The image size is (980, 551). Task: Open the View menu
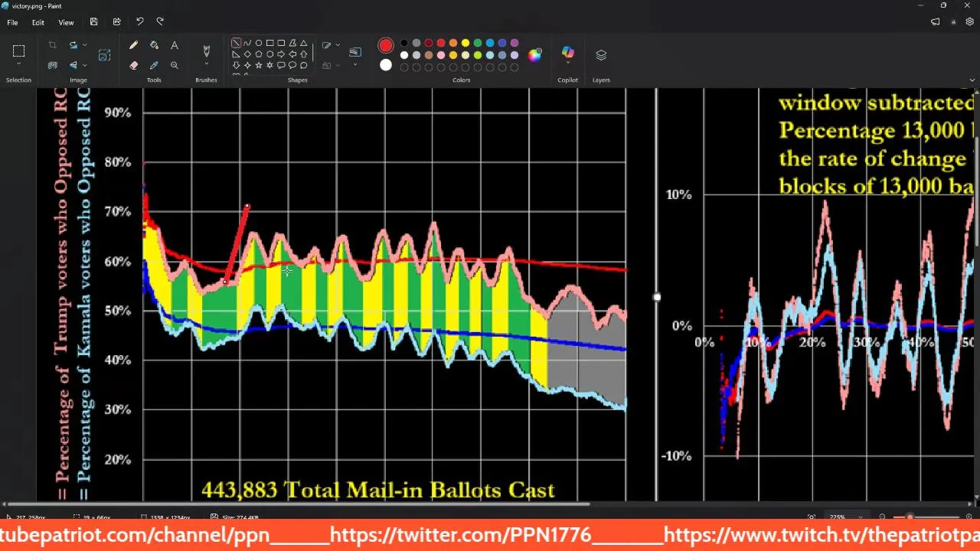click(66, 22)
